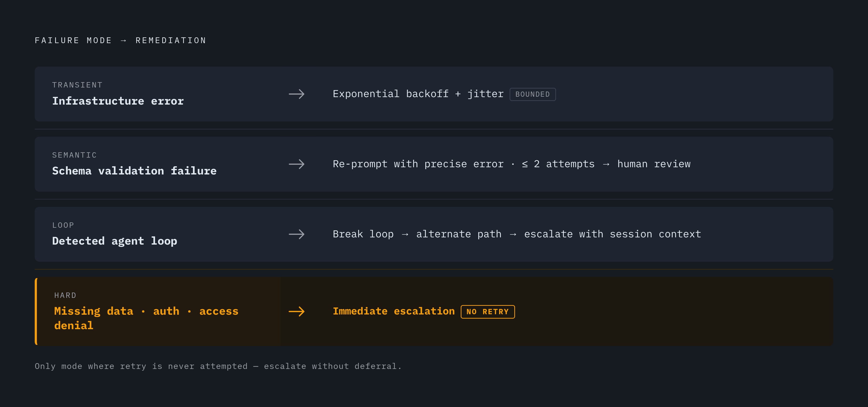Click the arrow in the Detected agent loop row

click(297, 234)
